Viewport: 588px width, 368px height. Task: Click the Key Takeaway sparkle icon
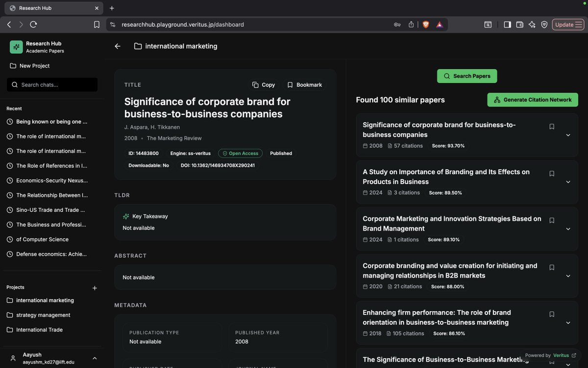coord(126,216)
